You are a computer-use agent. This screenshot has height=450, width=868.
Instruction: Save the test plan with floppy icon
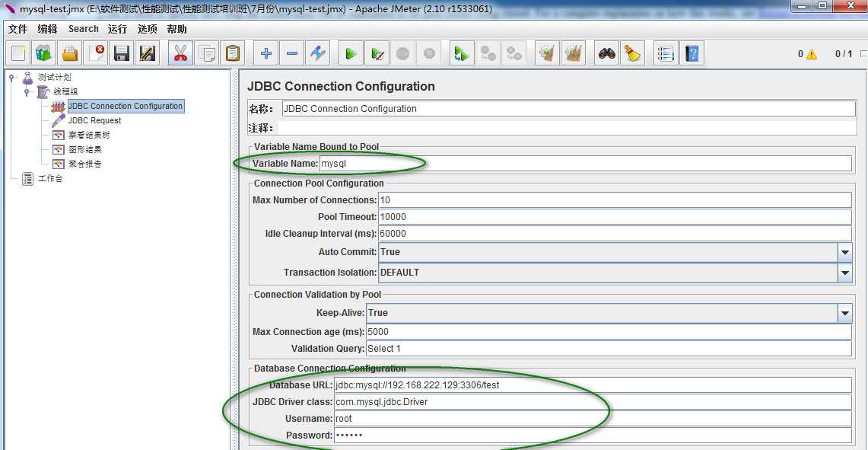tap(121, 53)
